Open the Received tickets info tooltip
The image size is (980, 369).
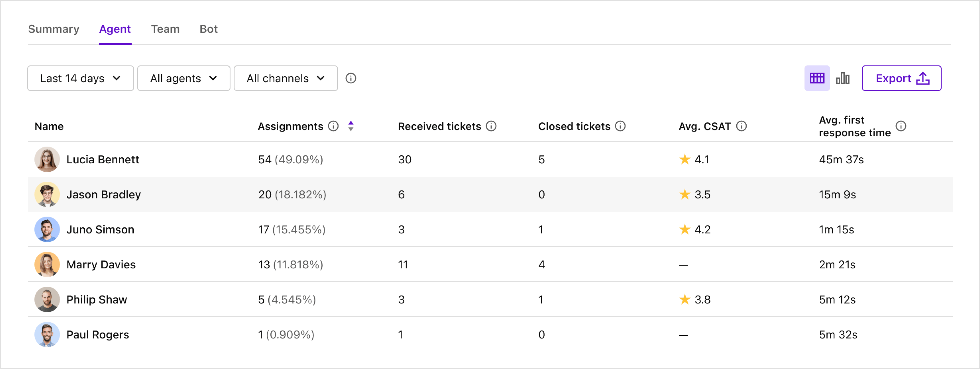point(492,126)
